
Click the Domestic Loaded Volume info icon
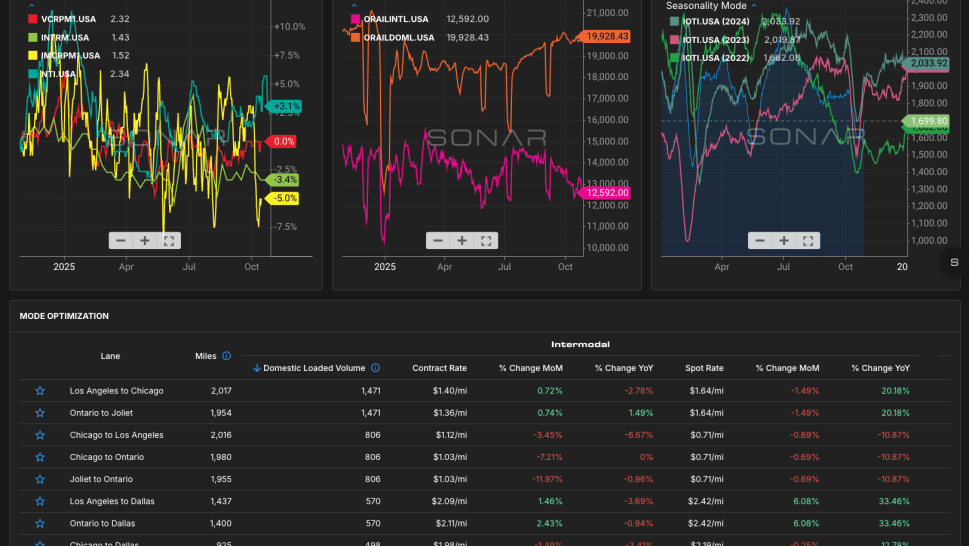(375, 368)
